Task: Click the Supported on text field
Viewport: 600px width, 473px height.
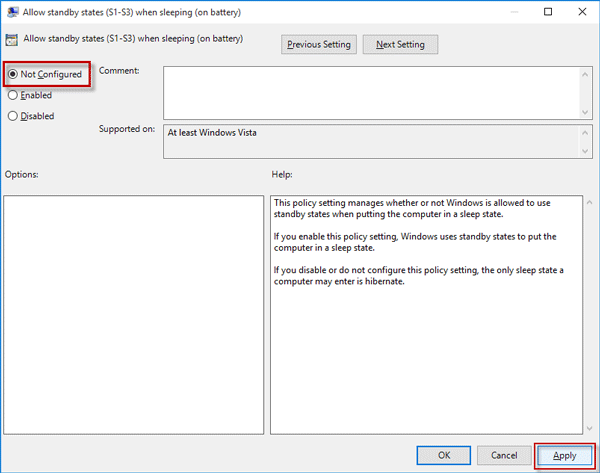Action: [371, 141]
